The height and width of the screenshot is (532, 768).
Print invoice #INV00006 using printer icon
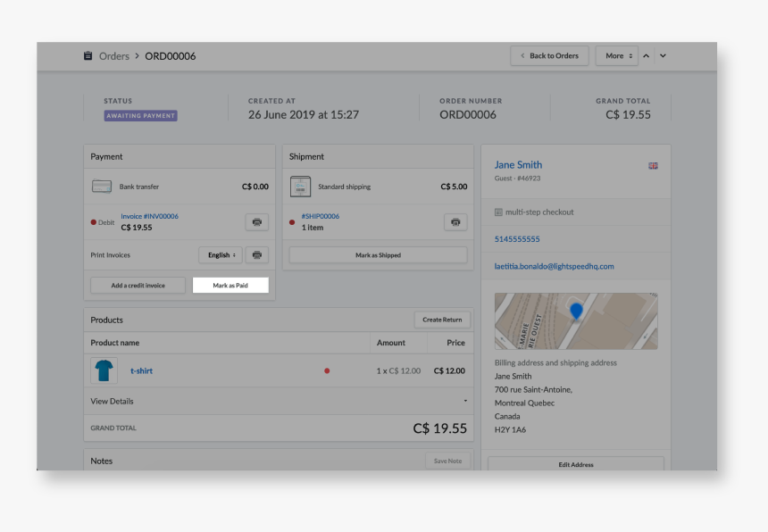(256, 222)
